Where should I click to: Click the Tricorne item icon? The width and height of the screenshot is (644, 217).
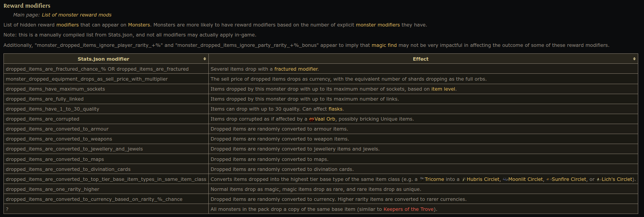421,179
